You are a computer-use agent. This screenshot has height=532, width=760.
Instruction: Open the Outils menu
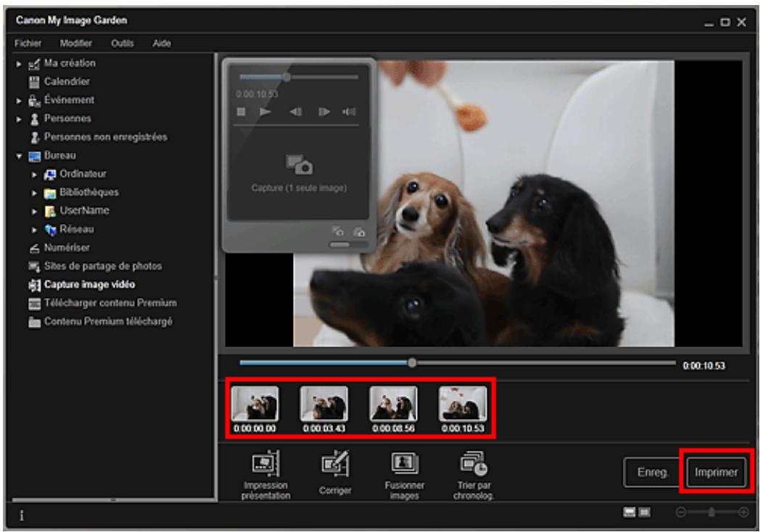pos(122,43)
